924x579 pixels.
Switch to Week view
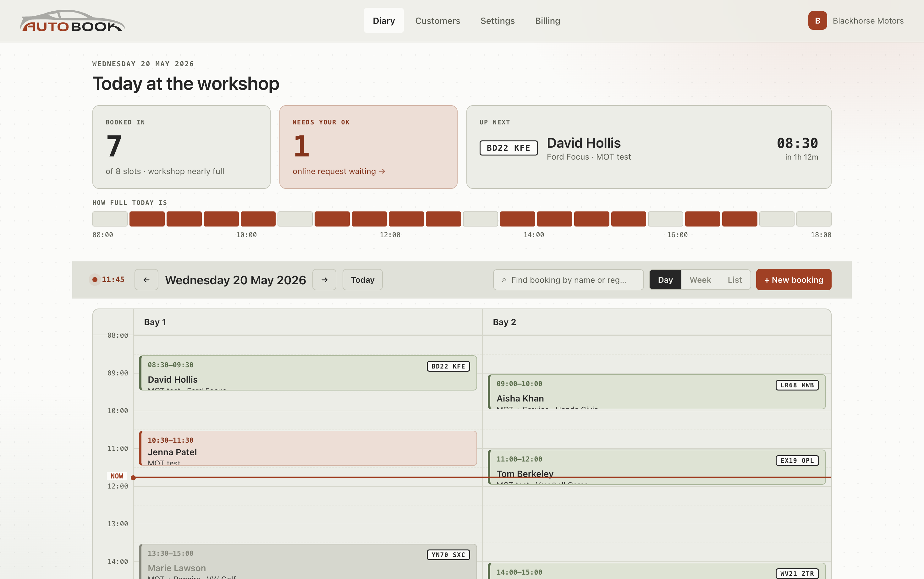700,280
